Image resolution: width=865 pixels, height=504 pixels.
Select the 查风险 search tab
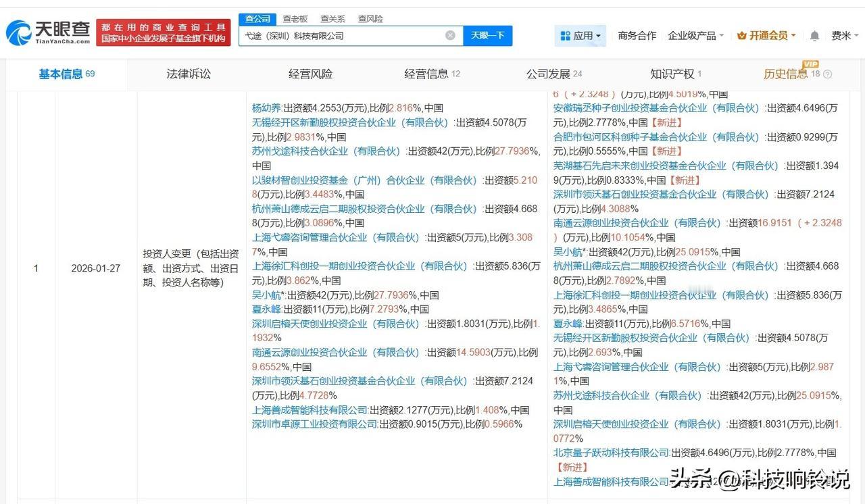pyautogui.click(x=370, y=18)
